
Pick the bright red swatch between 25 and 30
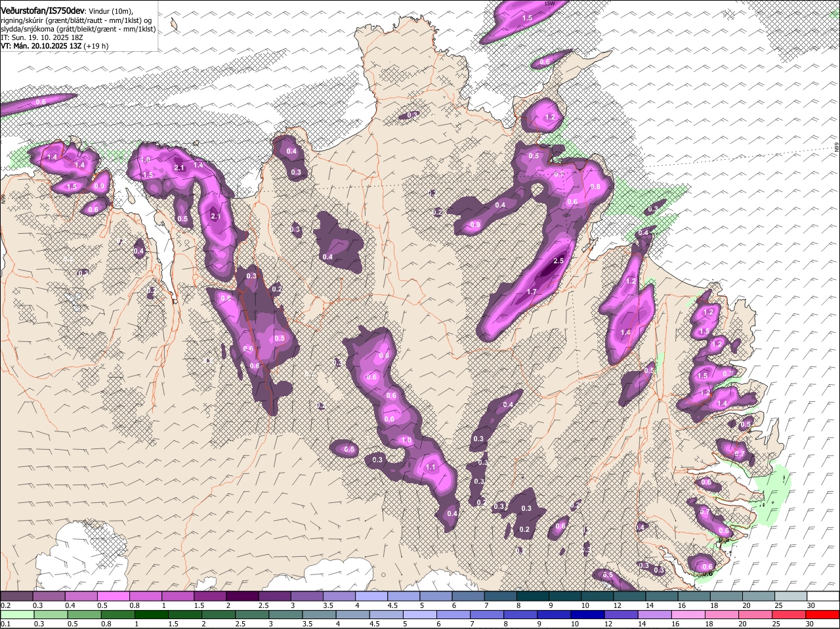(789, 615)
